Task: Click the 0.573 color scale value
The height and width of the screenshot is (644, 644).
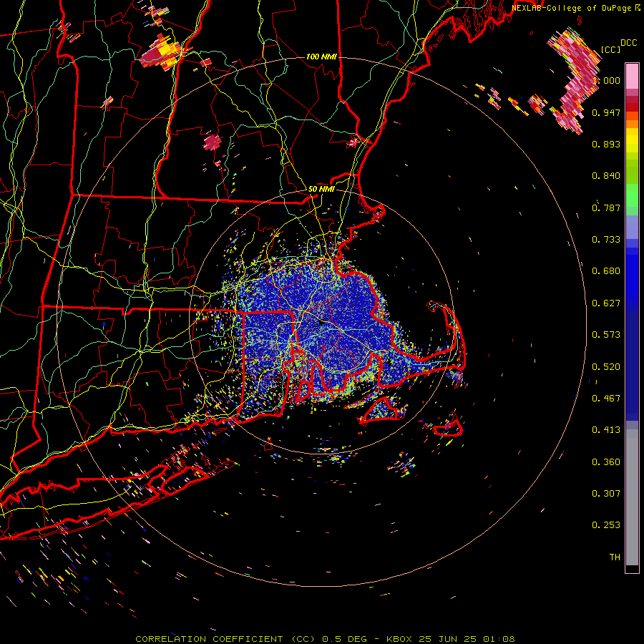Action: click(606, 335)
